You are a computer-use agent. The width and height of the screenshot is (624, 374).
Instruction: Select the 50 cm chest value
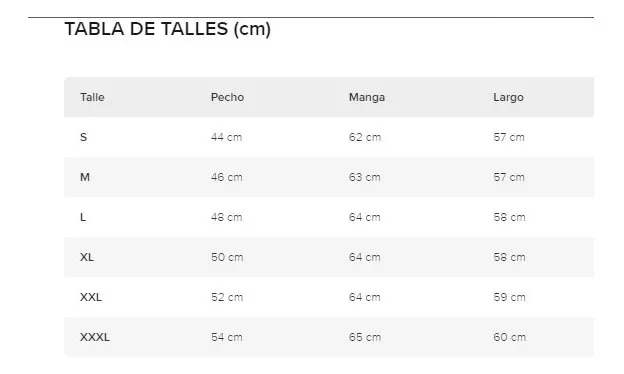(227, 257)
